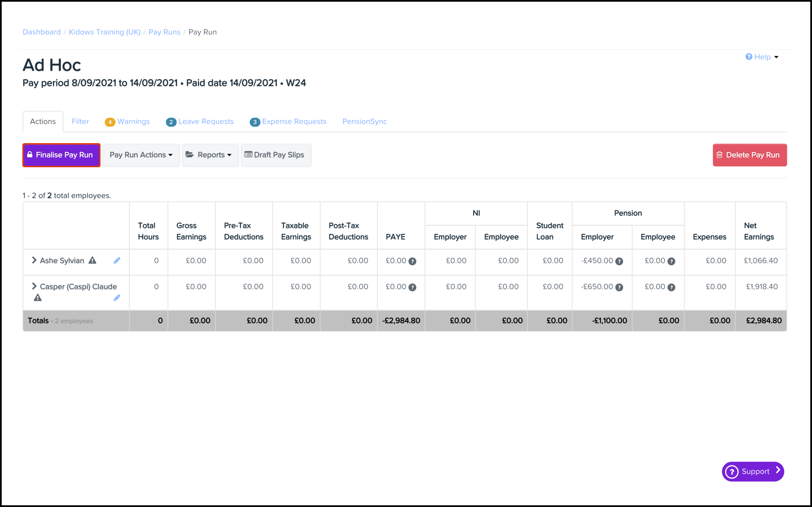Switch to the Expense Requests tab

click(x=288, y=122)
